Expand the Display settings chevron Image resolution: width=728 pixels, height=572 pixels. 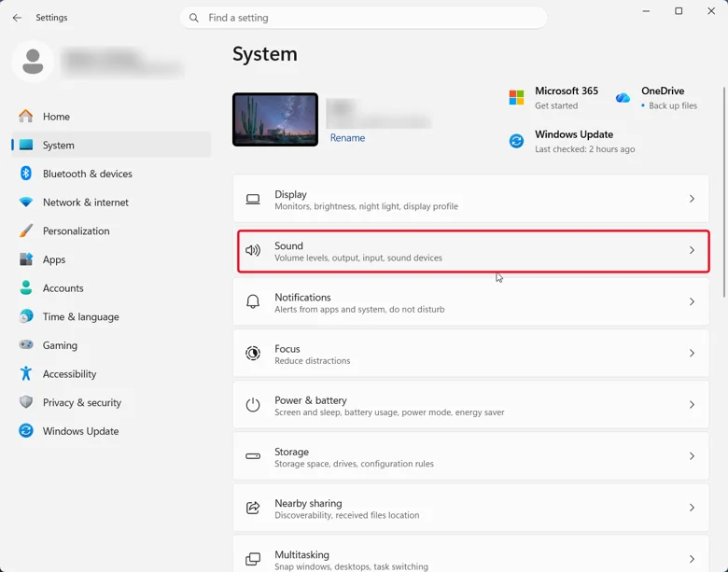coord(692,199)
